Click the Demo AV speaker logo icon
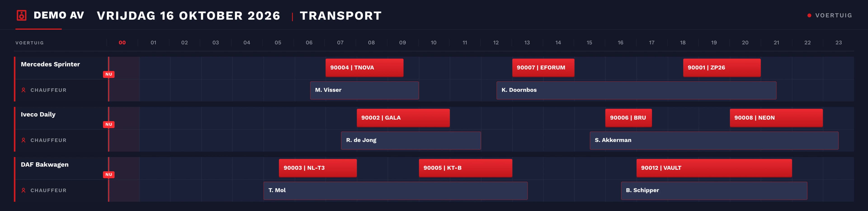The image size is (868, 211). 21,16
